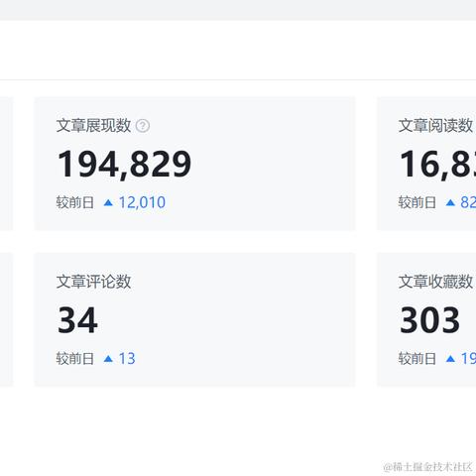476x476 pixels.
Task: Click the blue change value 12,010
Action: (142, 202)
